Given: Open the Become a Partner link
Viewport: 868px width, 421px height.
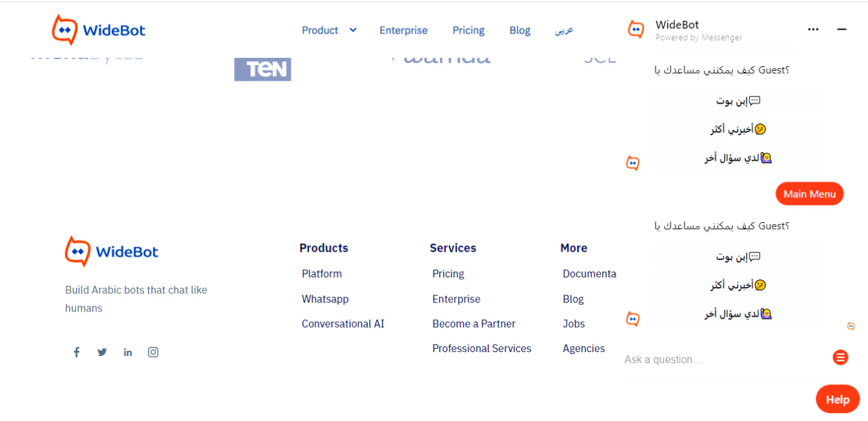Looking at the screenshot, I should tap(474, 323).
